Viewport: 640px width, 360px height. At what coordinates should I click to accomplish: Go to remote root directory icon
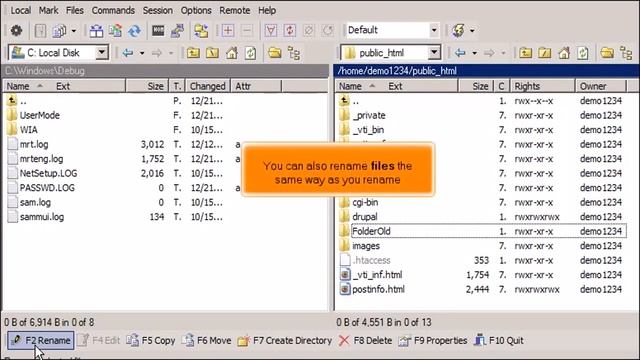pos(544,53)
